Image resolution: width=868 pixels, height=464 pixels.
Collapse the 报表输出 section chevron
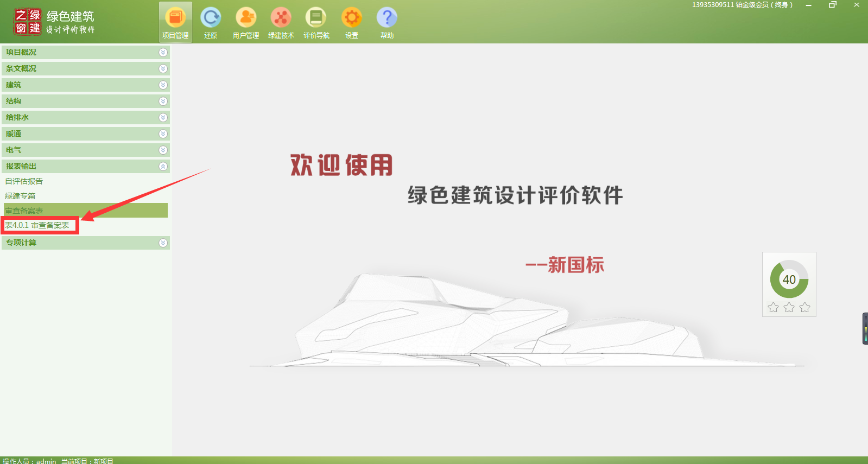click(x=163, y=166)
